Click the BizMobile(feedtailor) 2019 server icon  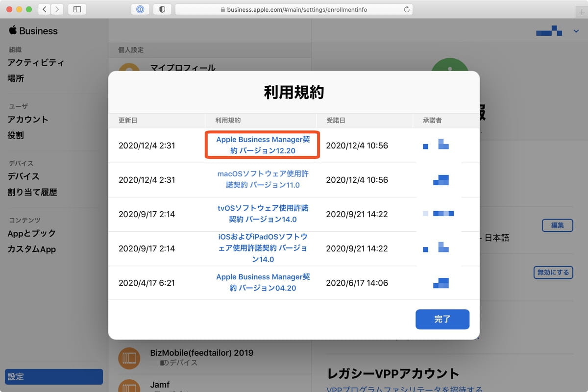[x=129, y=359]
